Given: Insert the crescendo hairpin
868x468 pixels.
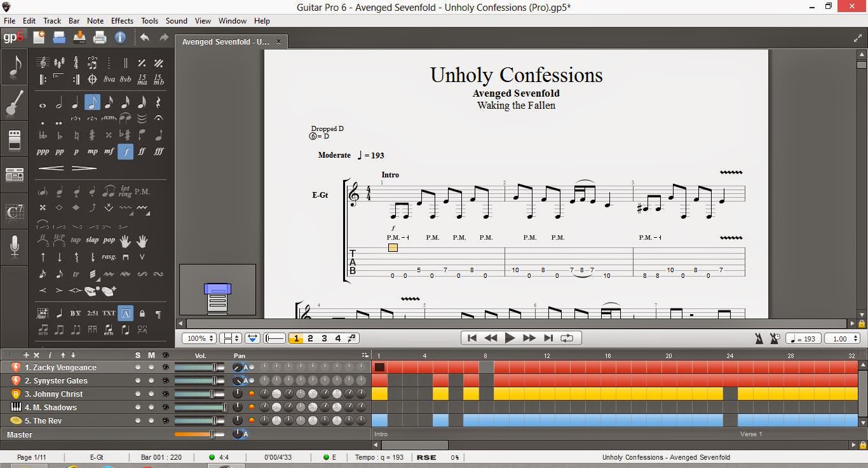Looking at the screenshot, I should [51, 169].
